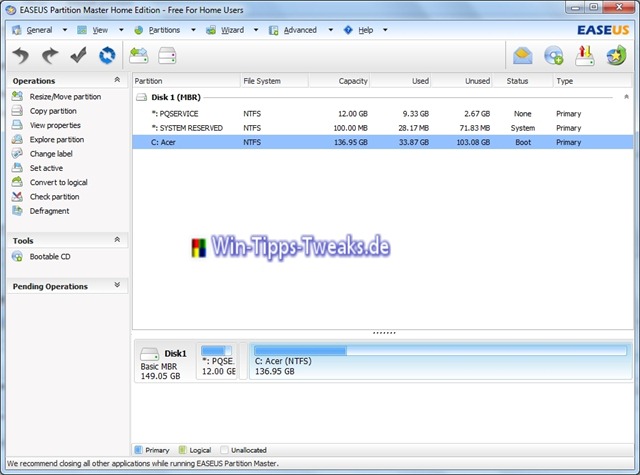The width and height of the screenshot is (640, 475).
Task: Click the upgrade arrows disk icon
Action: click(x=584, y=55)
